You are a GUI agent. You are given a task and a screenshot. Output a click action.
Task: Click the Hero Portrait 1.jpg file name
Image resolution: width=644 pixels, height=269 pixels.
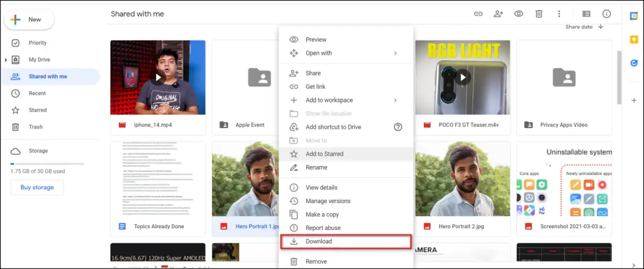(x=257, y=226)
